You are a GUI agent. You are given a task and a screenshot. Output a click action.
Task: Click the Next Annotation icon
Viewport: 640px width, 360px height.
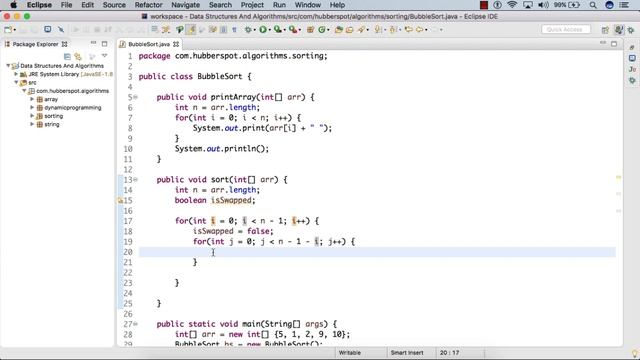[x=378, y=29]
